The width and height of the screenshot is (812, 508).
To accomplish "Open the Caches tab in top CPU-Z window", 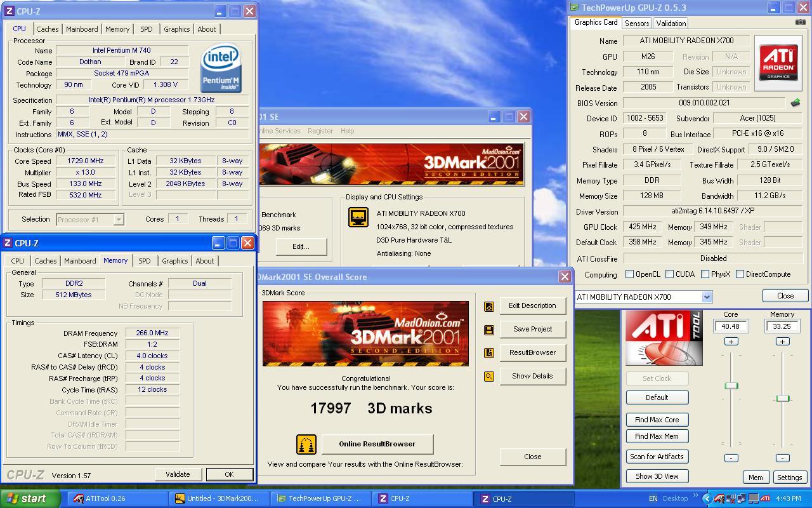I will (x=47, y=29).
